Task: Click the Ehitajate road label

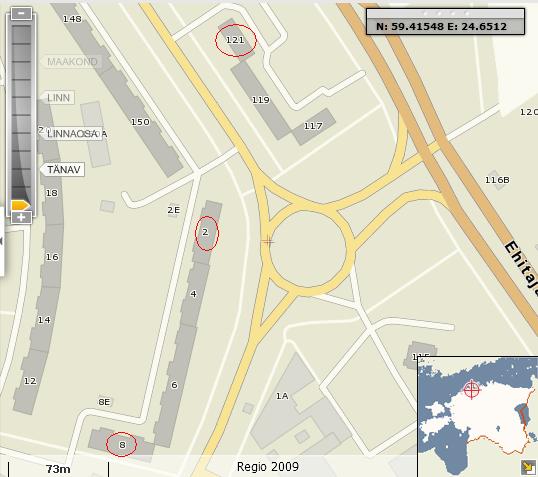Action: click(521, 268)
